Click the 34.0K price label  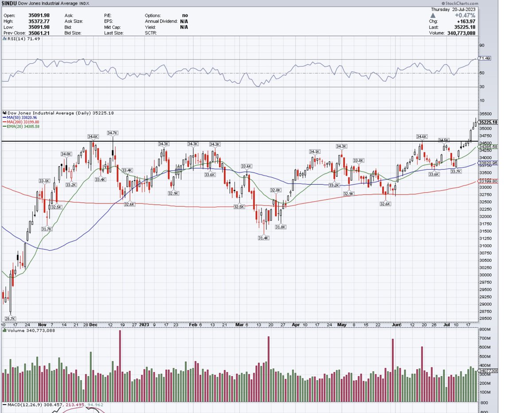[x=66, y=154]
